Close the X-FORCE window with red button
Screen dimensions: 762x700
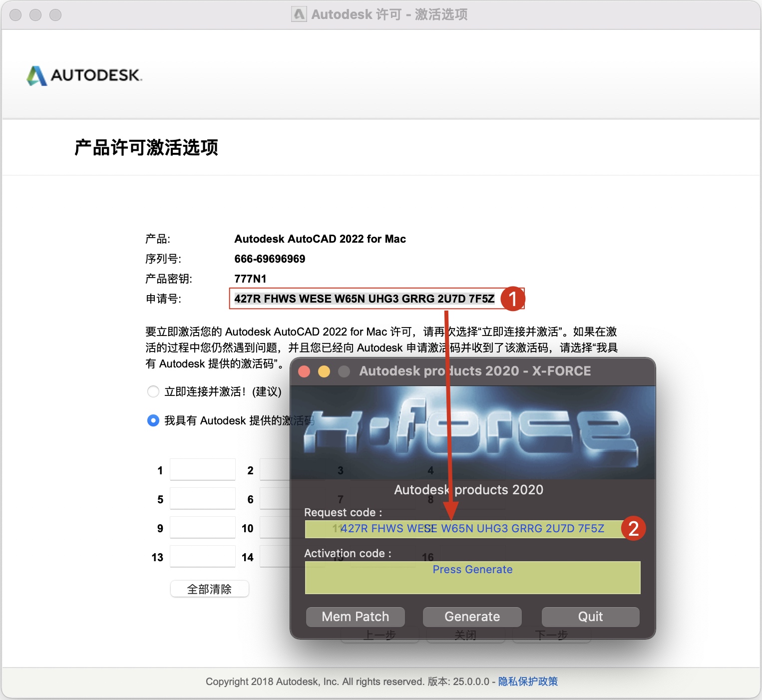click(x=304, y=371)
